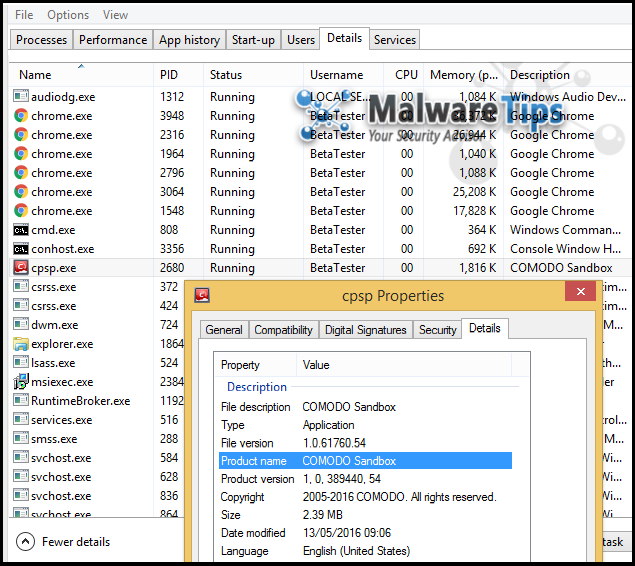635x566 pixels.
Task: Open the File menu
Action: (x=24, y=15)
